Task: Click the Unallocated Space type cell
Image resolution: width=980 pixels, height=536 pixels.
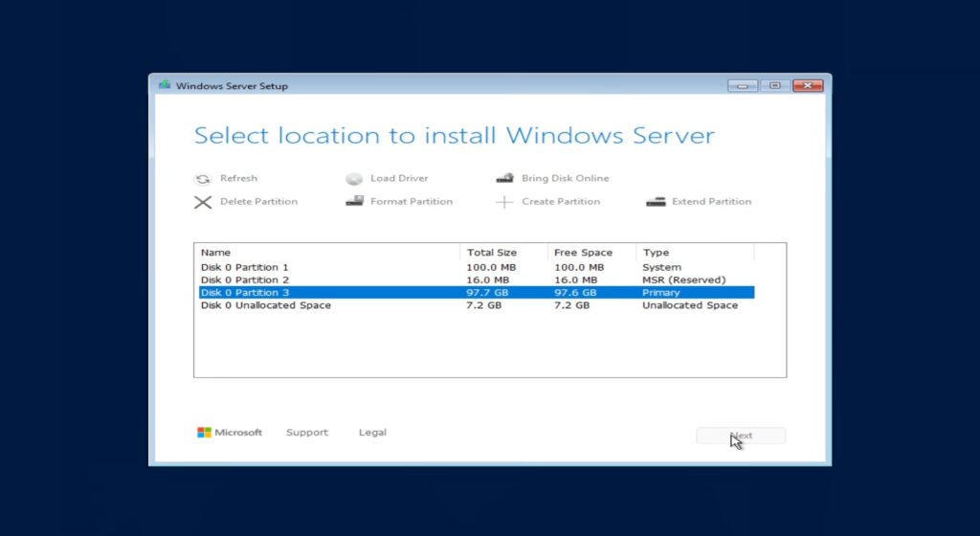Action: pyautogui.click(x=690, y=305)
